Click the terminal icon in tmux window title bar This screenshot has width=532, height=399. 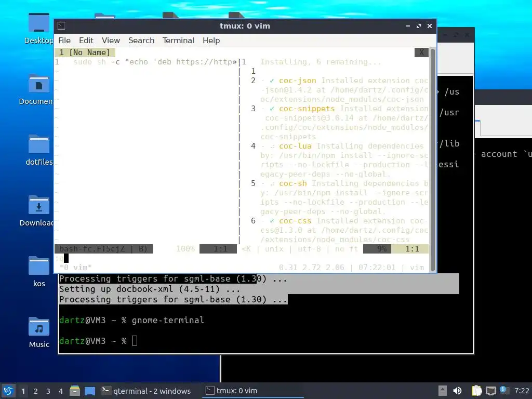pyautogui.click(x=61, y=26)
